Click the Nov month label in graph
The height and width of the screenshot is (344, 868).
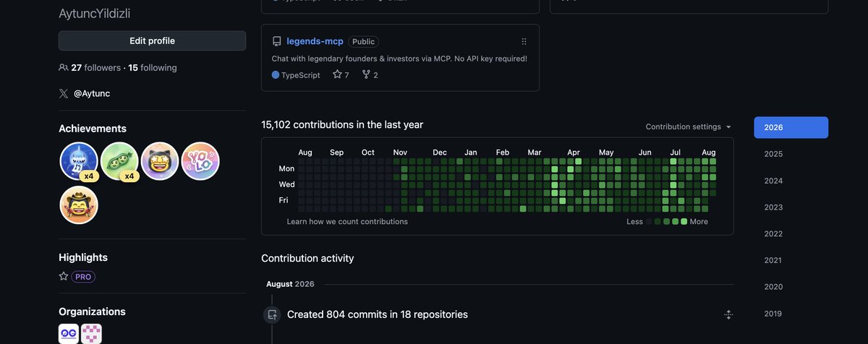point(400,152)
